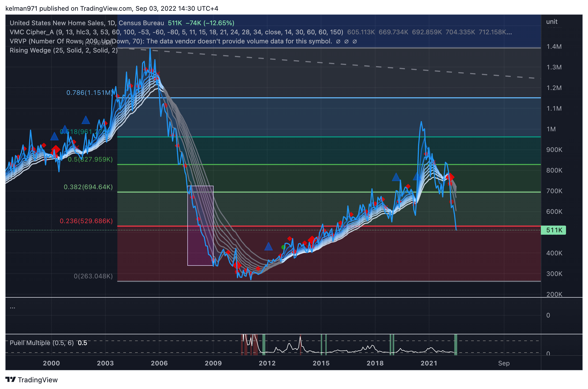The height and width of the screenshot is (389, 588).
Task: Click the first ∅ symbol in the VRVP legend
Action: click(x=338, y=41)
